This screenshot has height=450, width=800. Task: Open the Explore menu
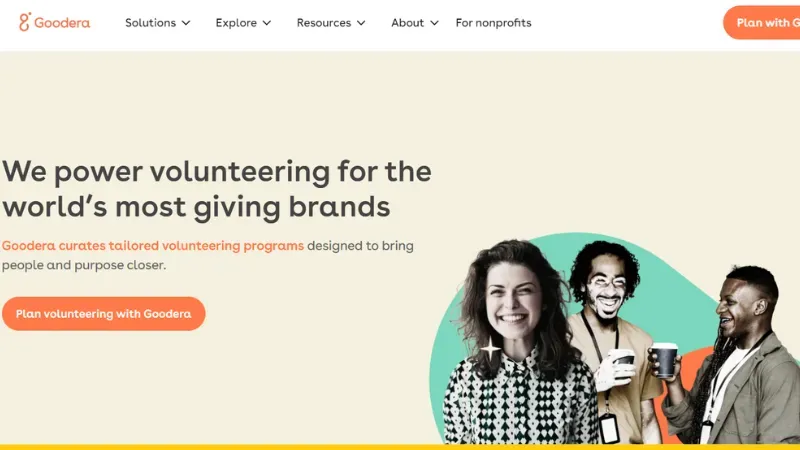point(236,23)
